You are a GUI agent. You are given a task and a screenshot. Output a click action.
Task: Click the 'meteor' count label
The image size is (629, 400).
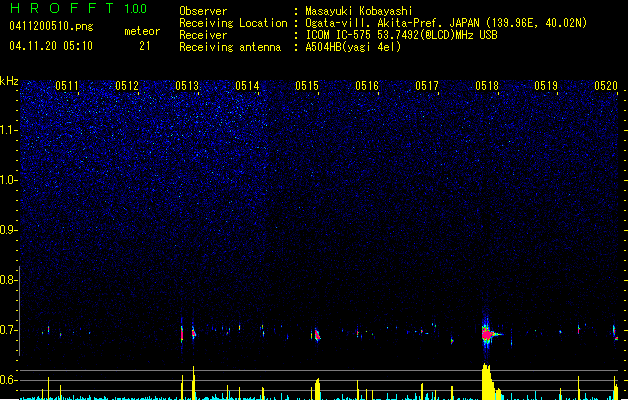pos(142,31)
